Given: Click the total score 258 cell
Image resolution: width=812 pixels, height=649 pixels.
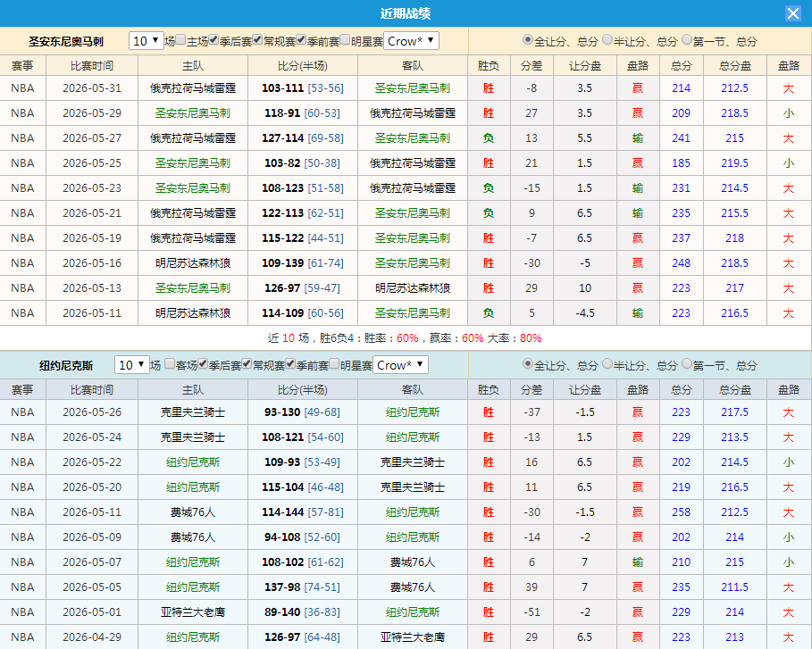Looking at the screenshot, I should (681, 512).
